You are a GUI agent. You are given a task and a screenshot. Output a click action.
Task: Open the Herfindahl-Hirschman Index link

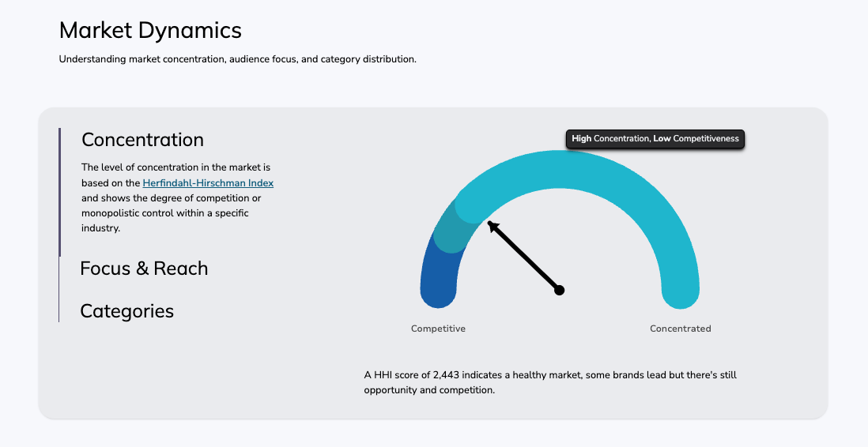(x=208, y=183)
